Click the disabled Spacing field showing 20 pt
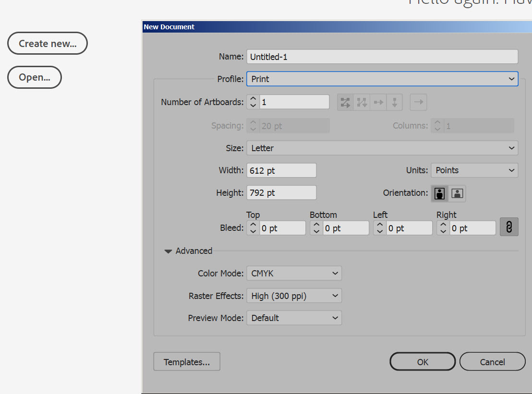Screen dimensions: 532x394 (294, 126)
